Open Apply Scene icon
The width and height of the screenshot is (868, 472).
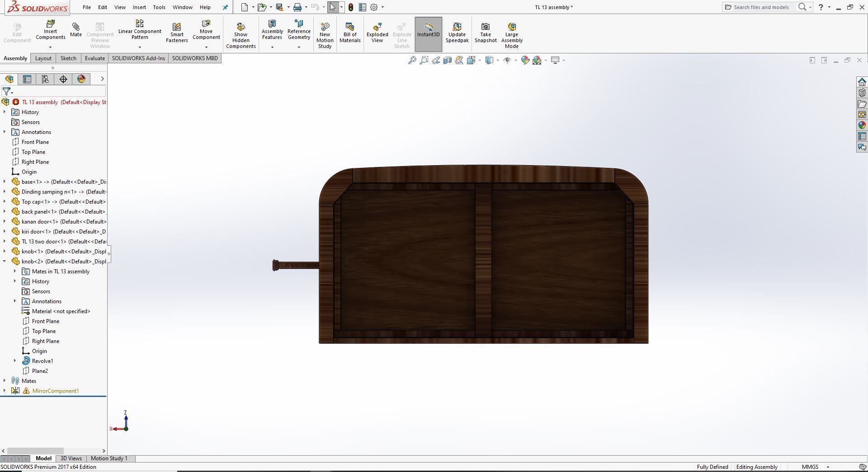537,60
